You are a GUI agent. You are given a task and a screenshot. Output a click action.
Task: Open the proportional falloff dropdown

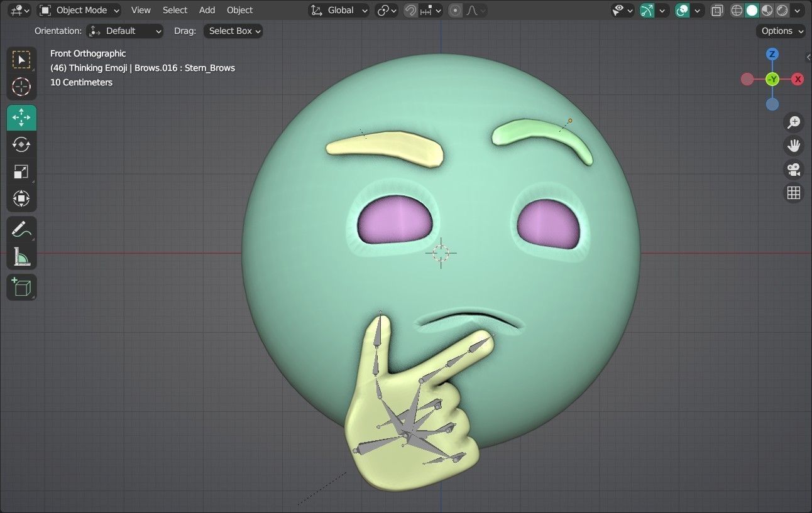point(475,10)
